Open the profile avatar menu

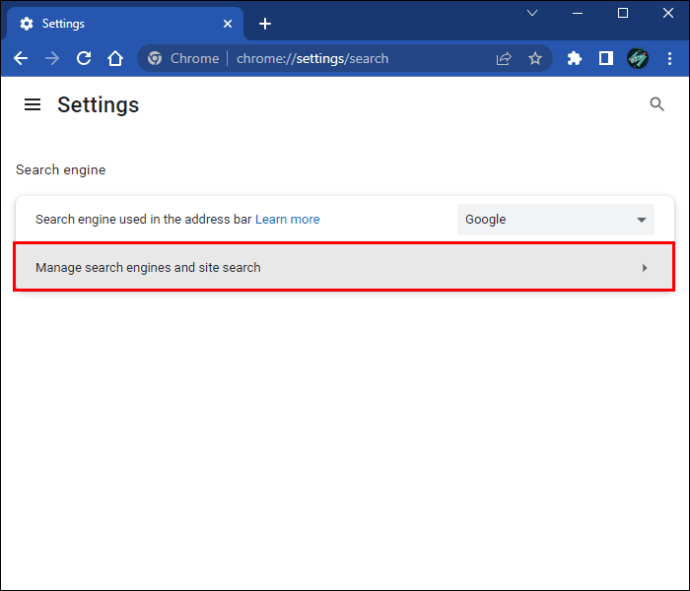638,59
